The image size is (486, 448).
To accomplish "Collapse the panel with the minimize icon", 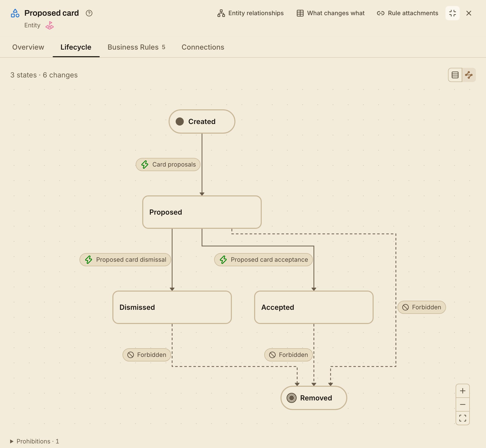I will click(453, 13).
